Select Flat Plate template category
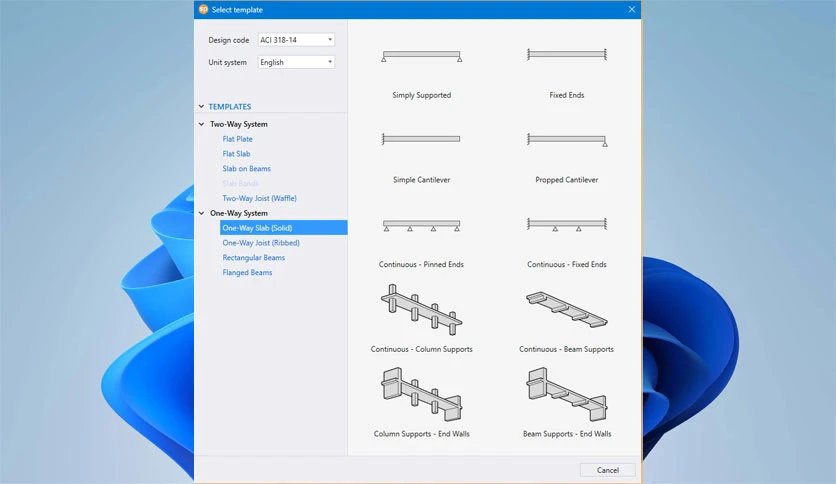Viewport: 836px width, 484px height. (237, 139)
